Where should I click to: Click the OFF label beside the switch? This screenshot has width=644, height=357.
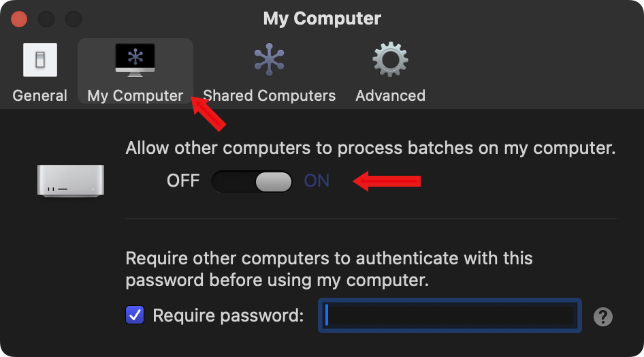coord(183,181)
